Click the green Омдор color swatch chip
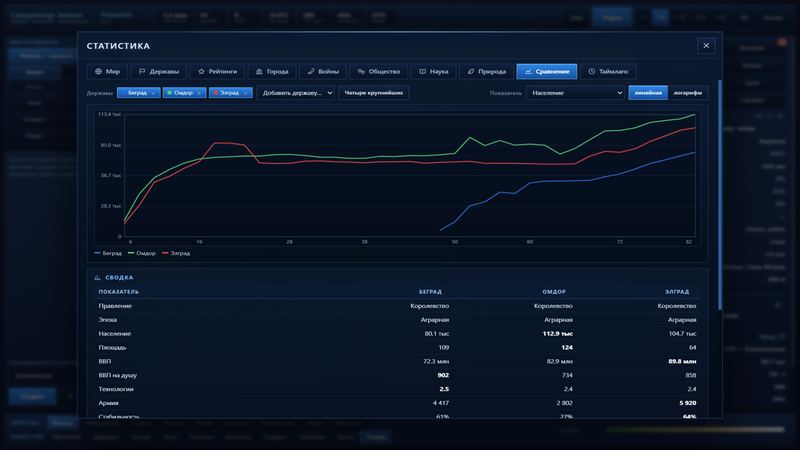 tap(170, 93)
